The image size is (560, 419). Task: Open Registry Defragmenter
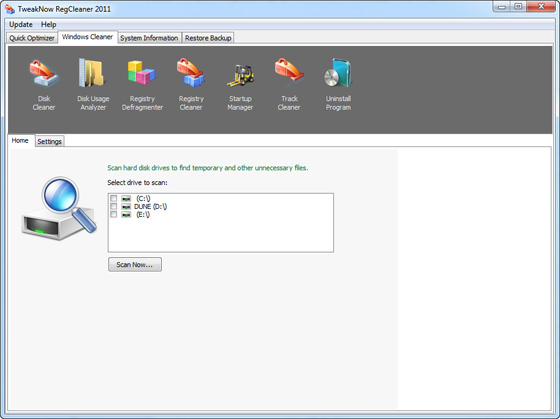[x=142, y=85]
